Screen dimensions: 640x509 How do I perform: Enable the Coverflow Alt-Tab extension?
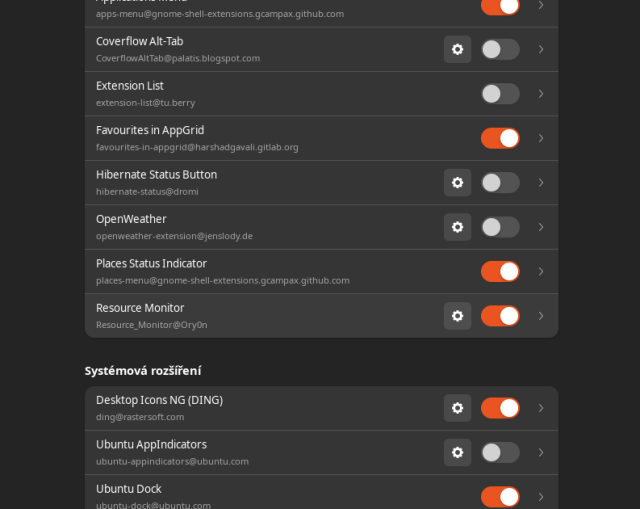coord(500,49)
